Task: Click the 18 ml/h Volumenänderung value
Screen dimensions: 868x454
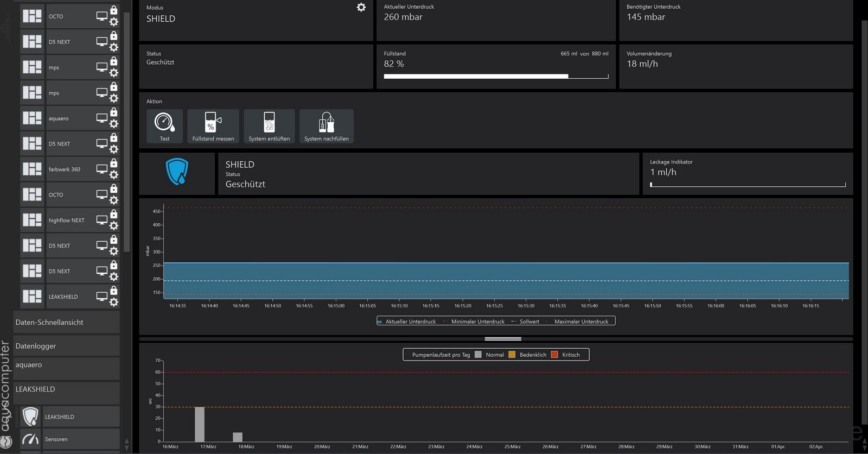Action: [642, 64]
